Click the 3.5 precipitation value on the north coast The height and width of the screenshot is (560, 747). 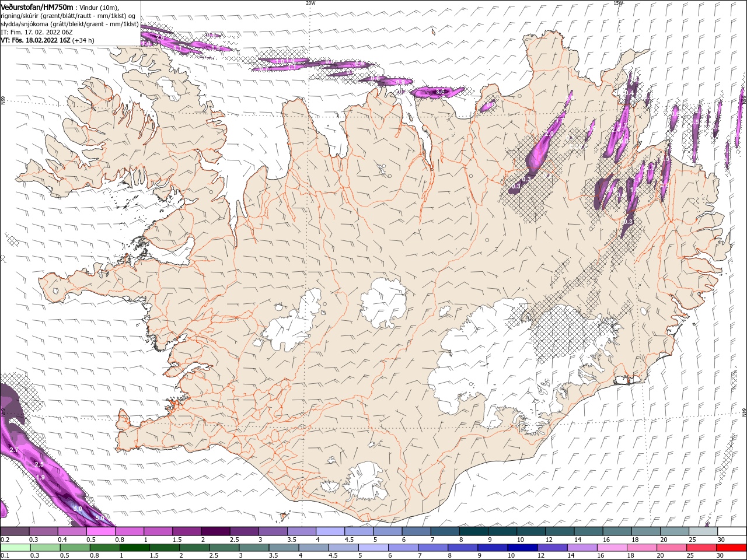441,92
